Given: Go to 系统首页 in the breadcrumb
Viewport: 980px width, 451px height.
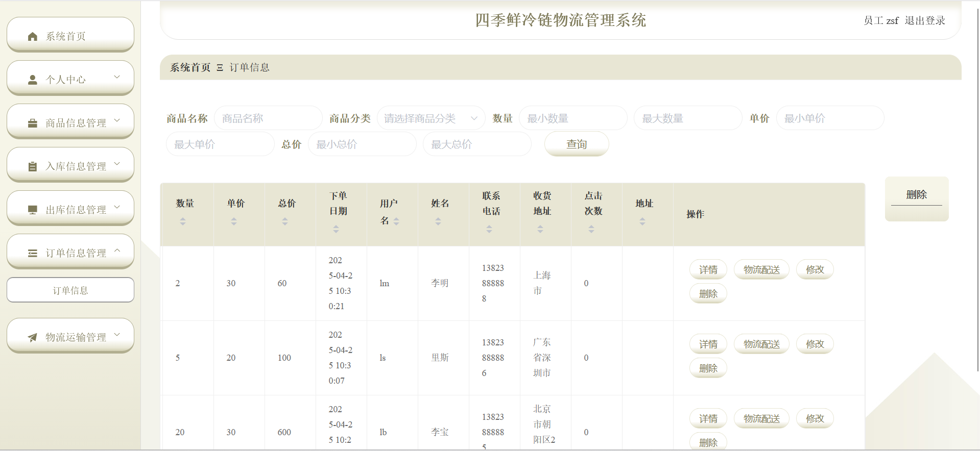Looking at the screenshot, I should [x=190, y=67].
